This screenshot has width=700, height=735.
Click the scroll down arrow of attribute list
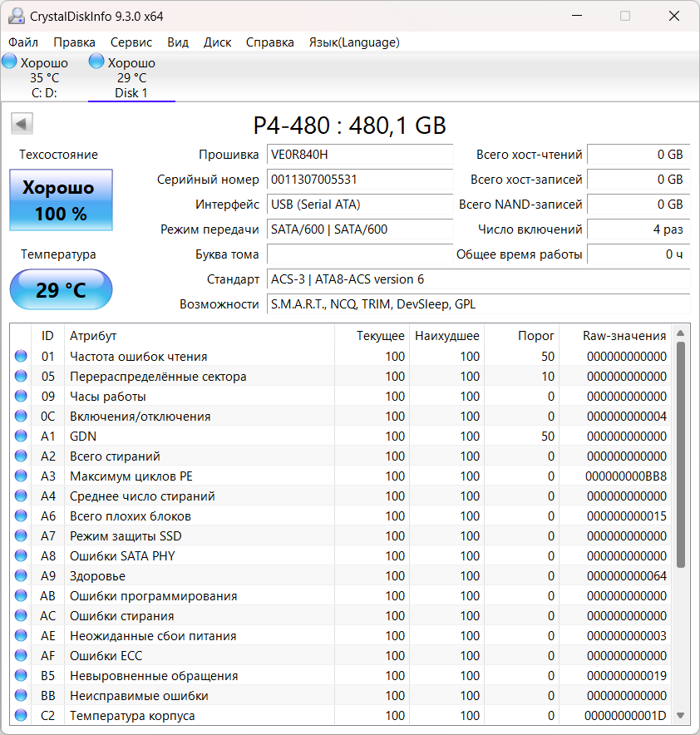click(681, 715)
